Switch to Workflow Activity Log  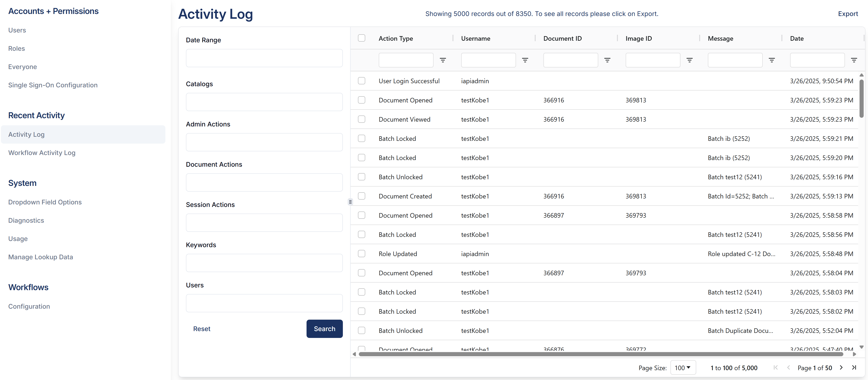click(x=42, y=153)
